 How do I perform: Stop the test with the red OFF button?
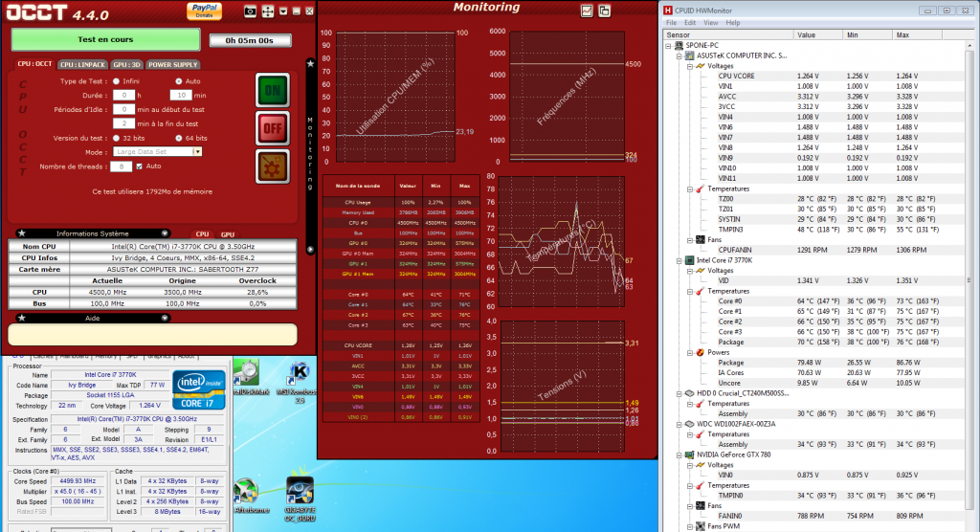pyautogui.click(x=273, y=128)
